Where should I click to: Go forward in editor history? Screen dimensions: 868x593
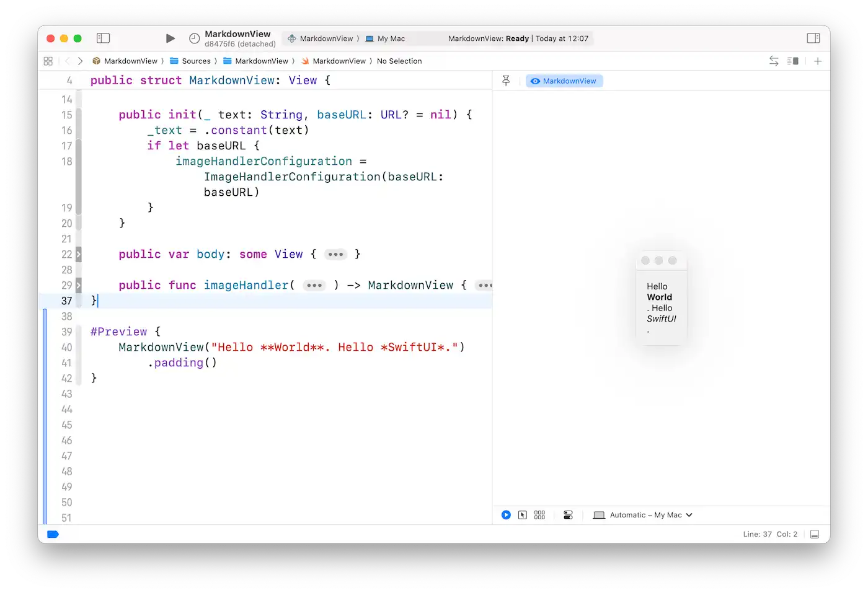coord(81,61)
